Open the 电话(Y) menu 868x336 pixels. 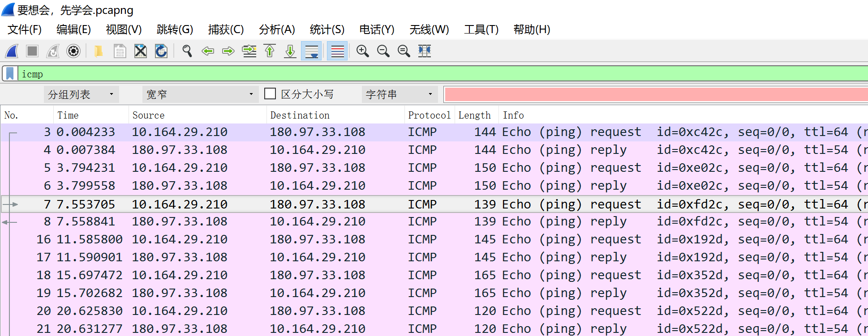[x=377, y=30]
